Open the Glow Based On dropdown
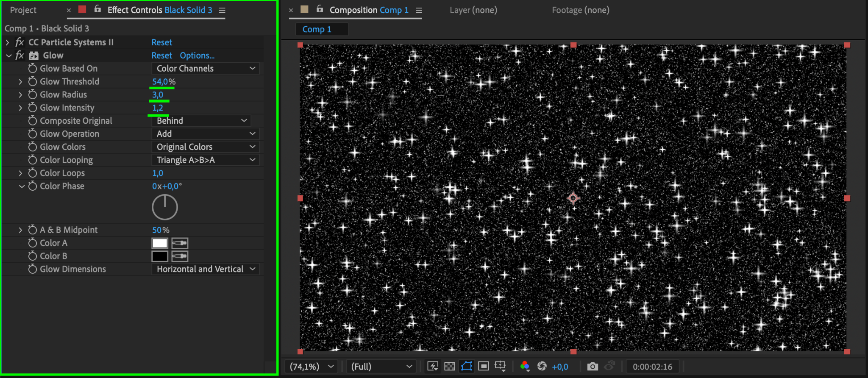The image size is (868, 378). (x=206, y=69)
